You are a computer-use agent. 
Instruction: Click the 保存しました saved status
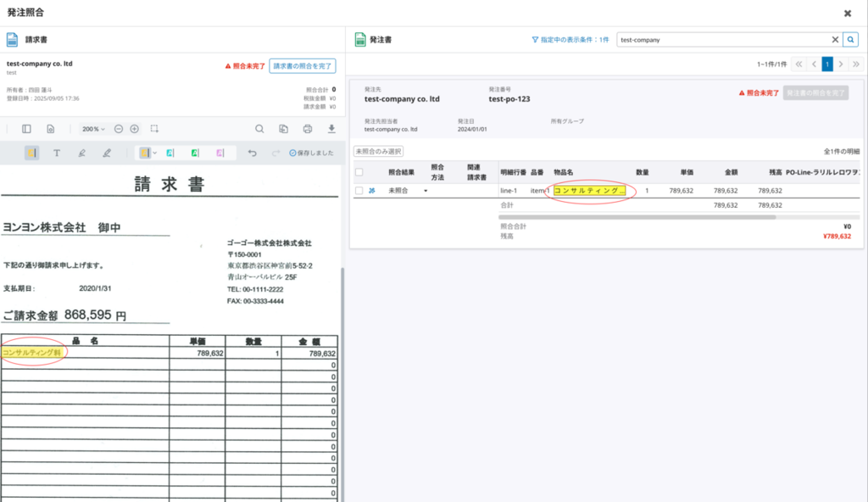pyautogui.click(x=312, y=153)
